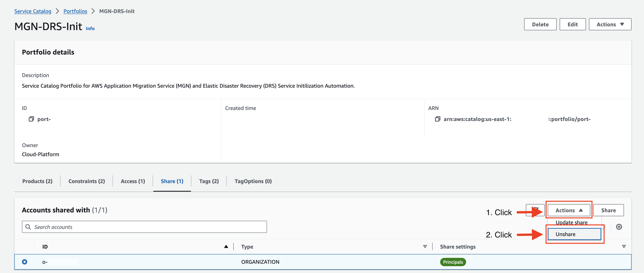
Task: Expand the Actions dropdown in the page header
Action: (610, 24)
